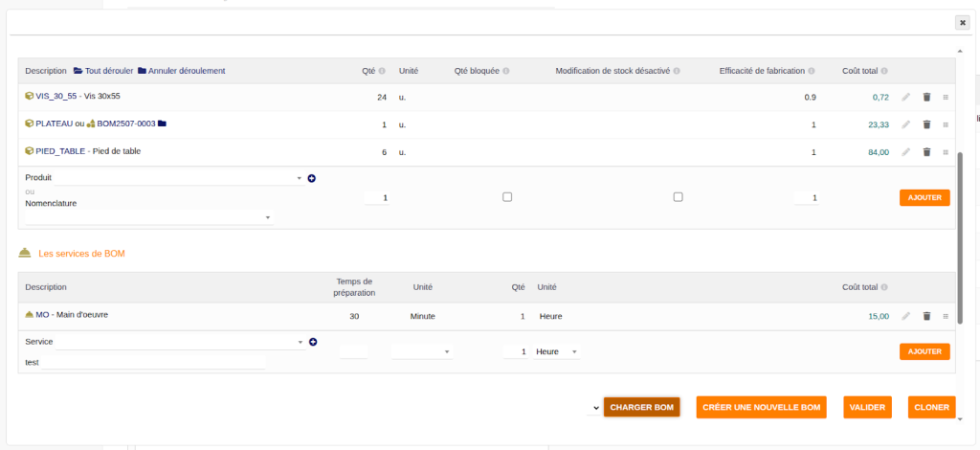
Task: Open the Heure unit dropdown
Action: tap(557, 352)
